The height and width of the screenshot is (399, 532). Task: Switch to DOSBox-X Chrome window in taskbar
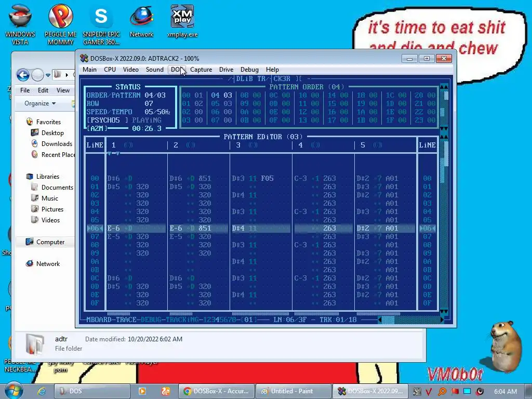(217, 391)
